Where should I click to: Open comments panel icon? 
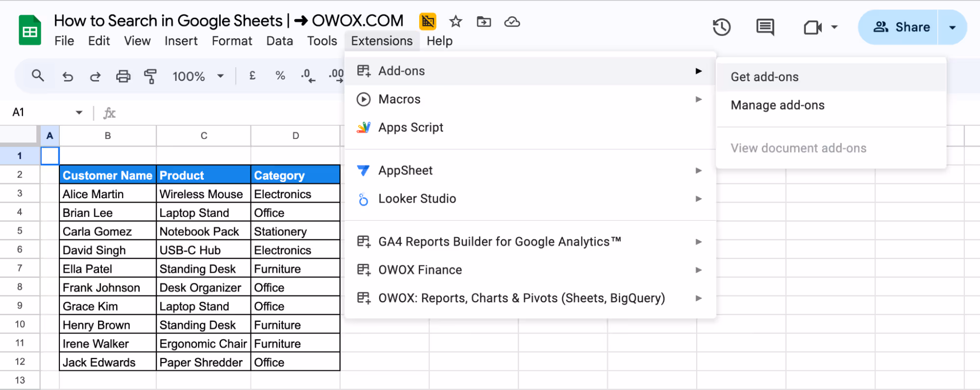point(765,27)
